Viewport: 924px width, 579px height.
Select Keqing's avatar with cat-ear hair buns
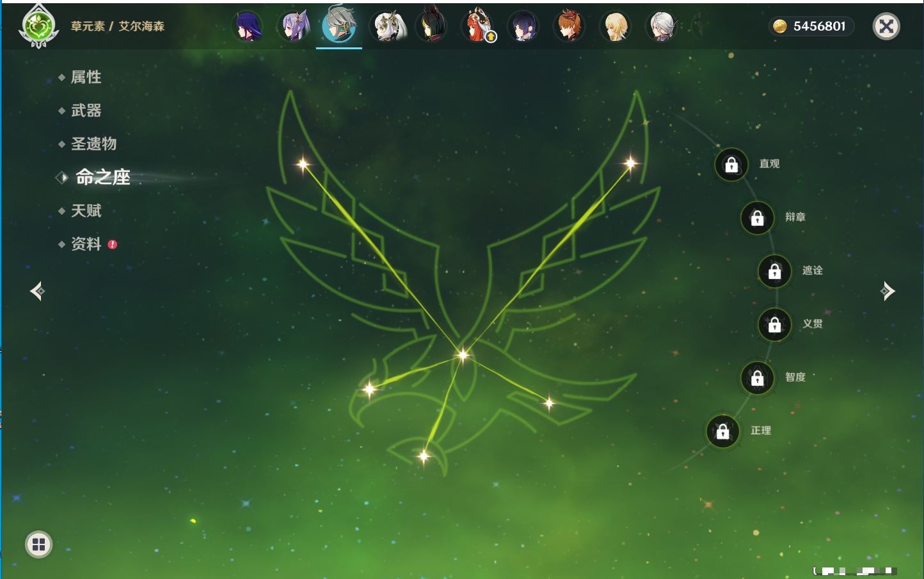[294, 27]
